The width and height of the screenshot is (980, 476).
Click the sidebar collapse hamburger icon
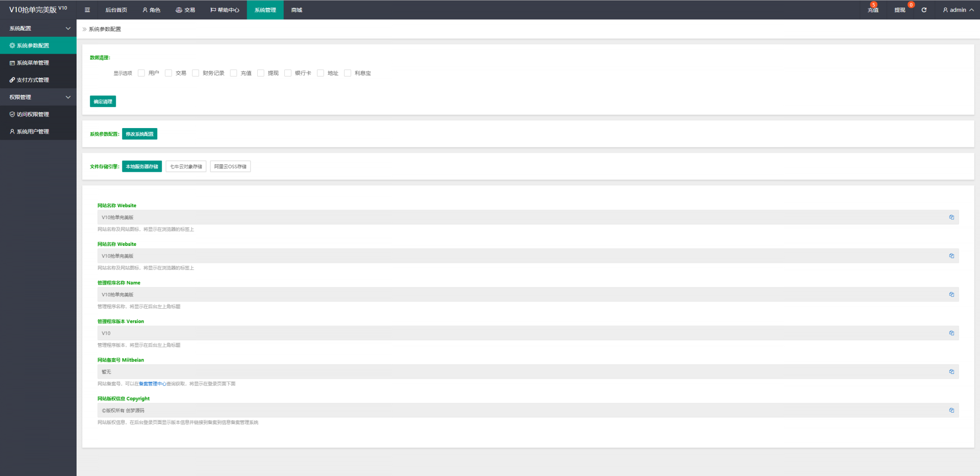(x=87, y=10)
